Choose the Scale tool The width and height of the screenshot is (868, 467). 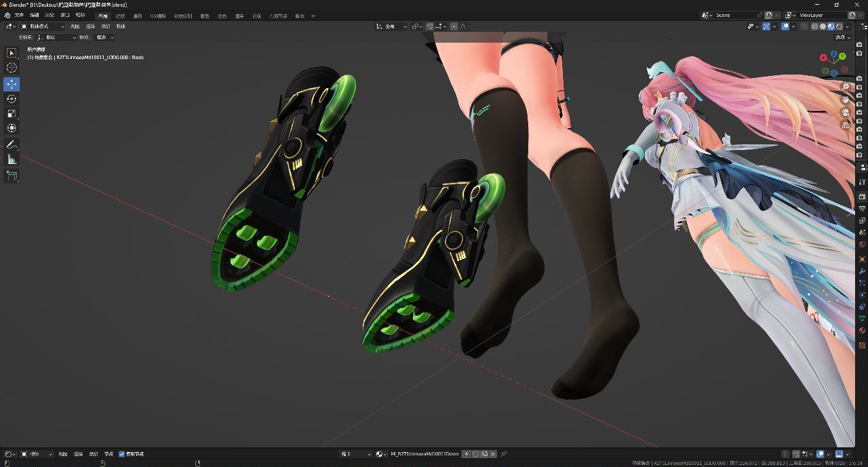pyautogui.click(x=12, y=113)
